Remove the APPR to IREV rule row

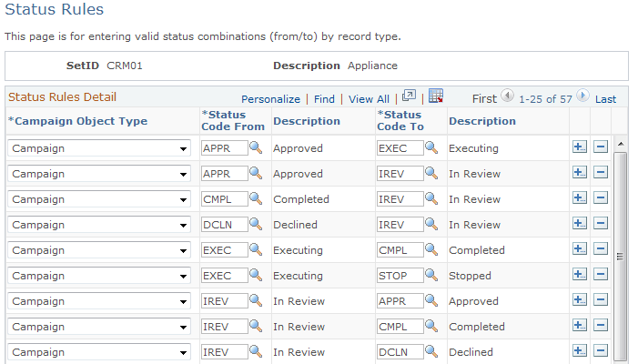[x=601, y=172]
